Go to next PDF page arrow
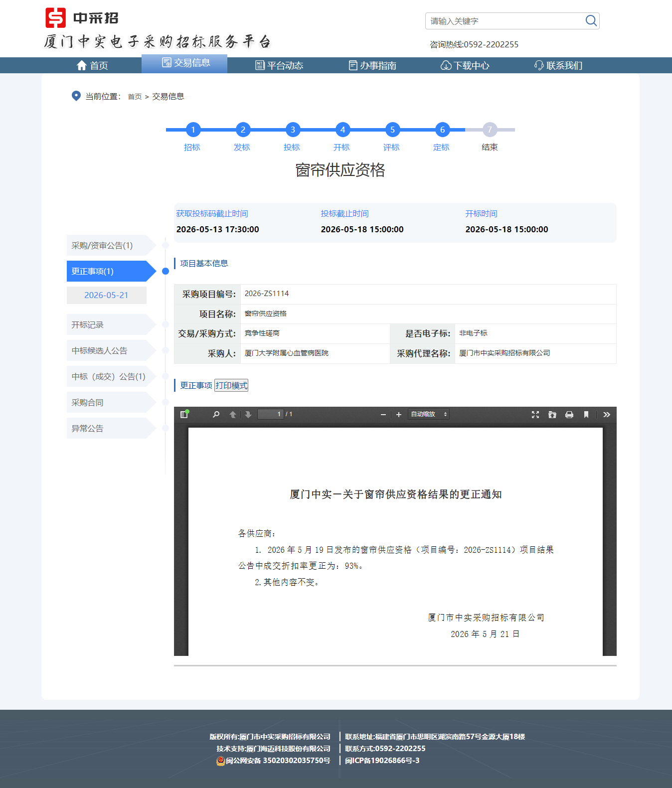 pyautogui.click(x=248, y=414)
